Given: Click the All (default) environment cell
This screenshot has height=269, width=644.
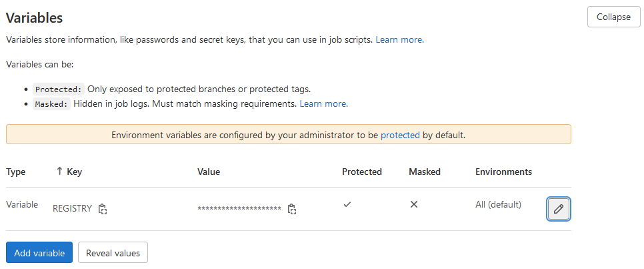Looking at the screenshot, I should tap(498, 204).
